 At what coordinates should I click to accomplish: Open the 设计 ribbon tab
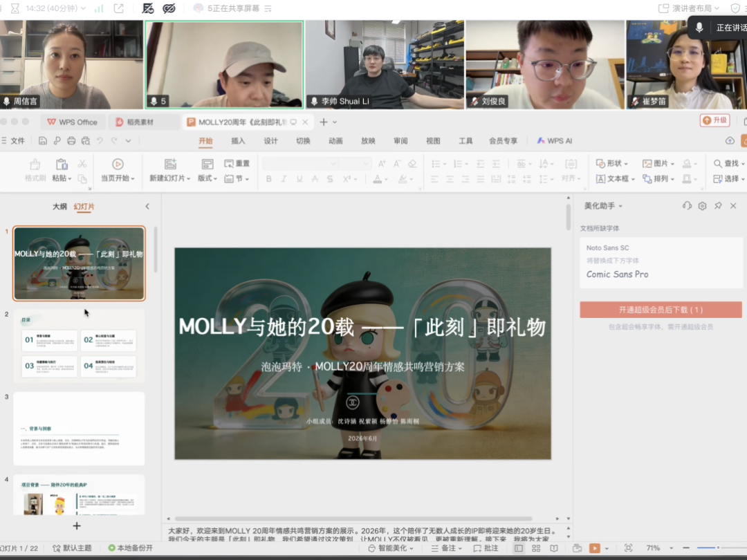(x=270, y=140)
